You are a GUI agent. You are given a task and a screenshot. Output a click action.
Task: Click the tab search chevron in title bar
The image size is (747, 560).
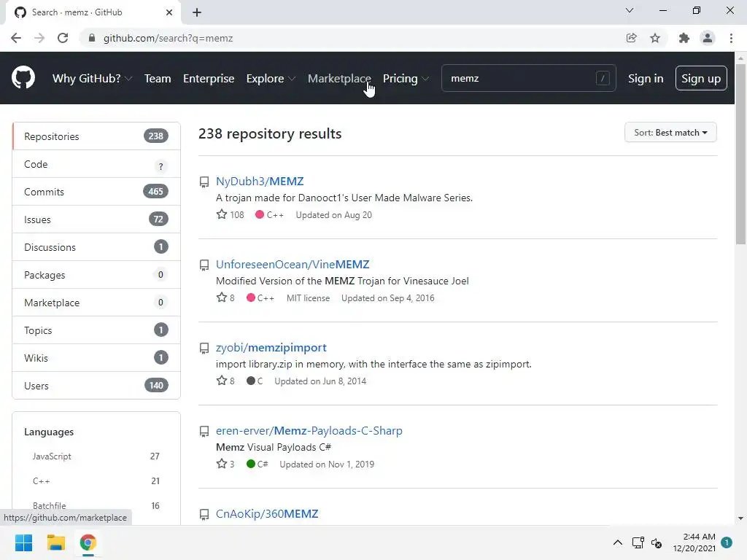[630, 10]
